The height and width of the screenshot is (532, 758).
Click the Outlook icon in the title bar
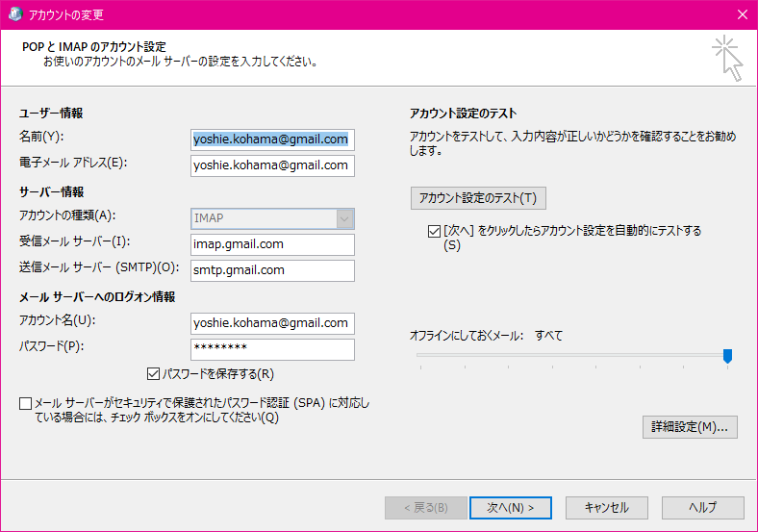click(x=15, y=14)
